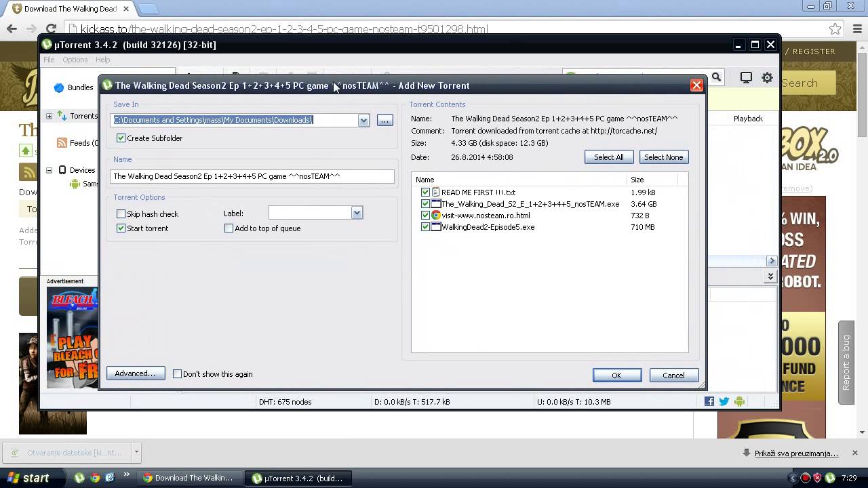Click the Android icon in uTorrent status bar
The image size is (868, 488).
(740, 402)
